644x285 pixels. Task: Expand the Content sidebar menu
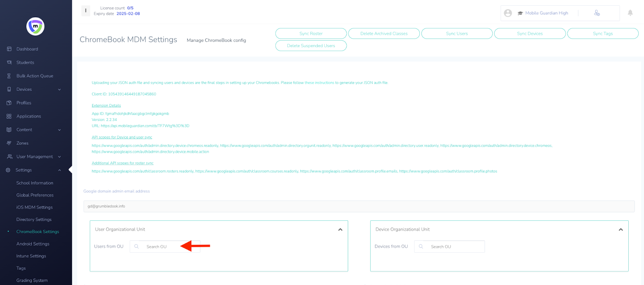59,130
